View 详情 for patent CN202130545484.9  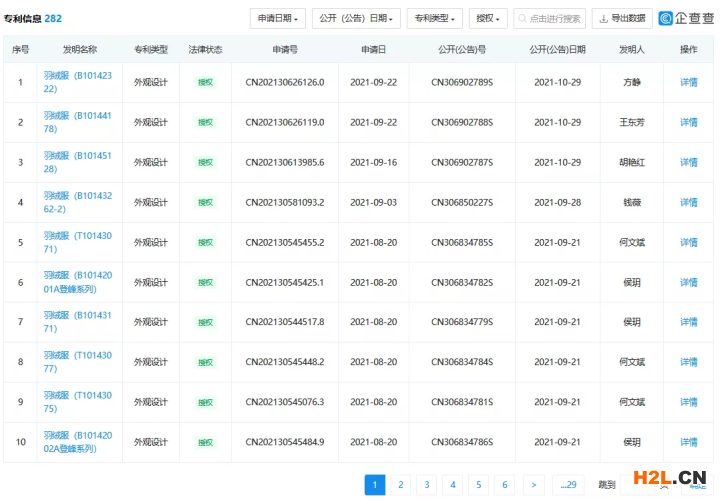click(x=688, y=442)
